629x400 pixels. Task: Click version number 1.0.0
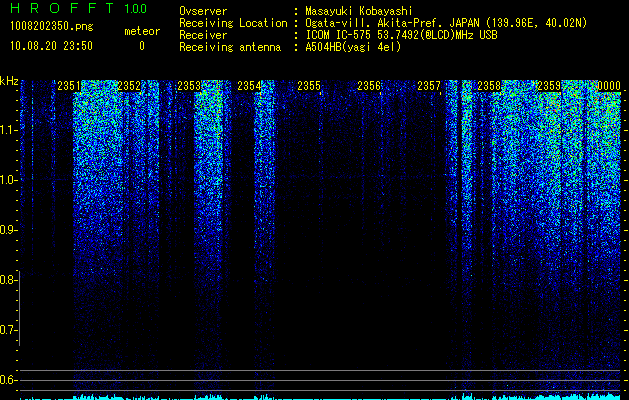(135, 8)
